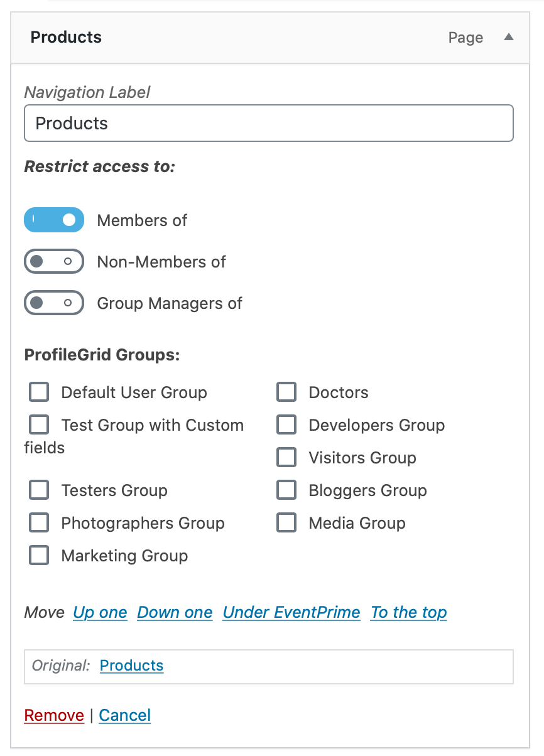Select the Marketing Group checkbox
The height and width of the screenshot is (756, 544).
38,555
